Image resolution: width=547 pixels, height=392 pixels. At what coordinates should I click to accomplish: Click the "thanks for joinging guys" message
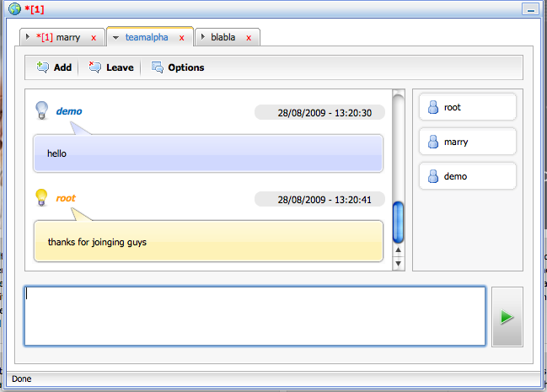[208, 241]
